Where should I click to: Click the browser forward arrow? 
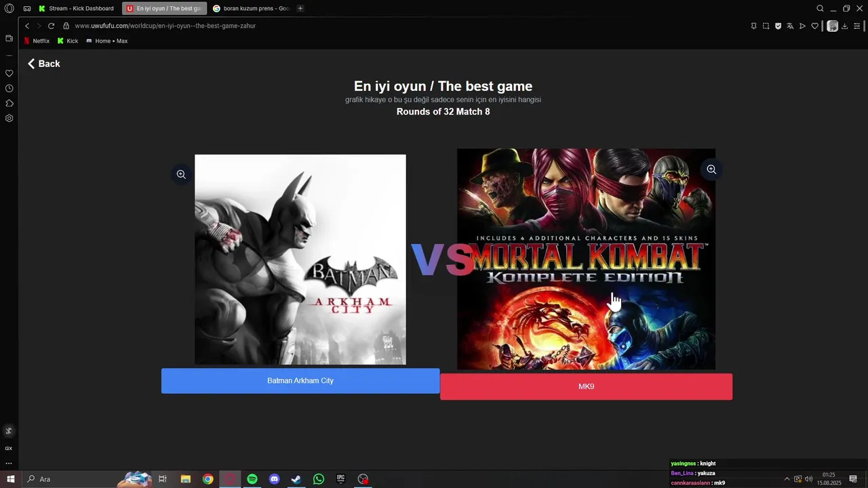[x=39, y=26]
